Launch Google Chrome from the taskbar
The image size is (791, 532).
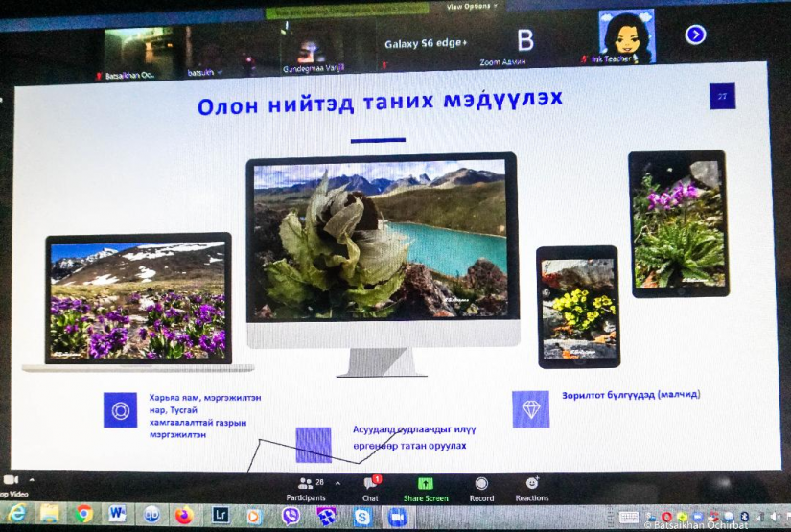(x=83, y=515)
